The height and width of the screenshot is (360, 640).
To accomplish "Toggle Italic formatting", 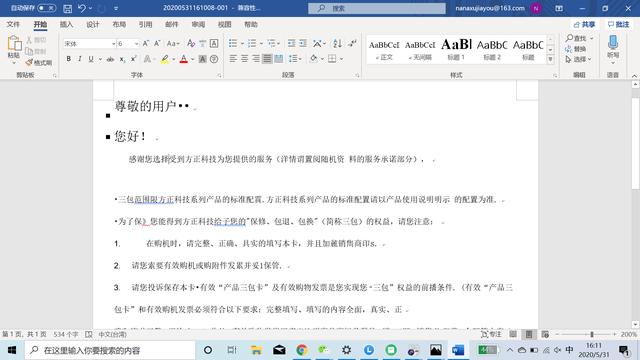I will point(80,59).
